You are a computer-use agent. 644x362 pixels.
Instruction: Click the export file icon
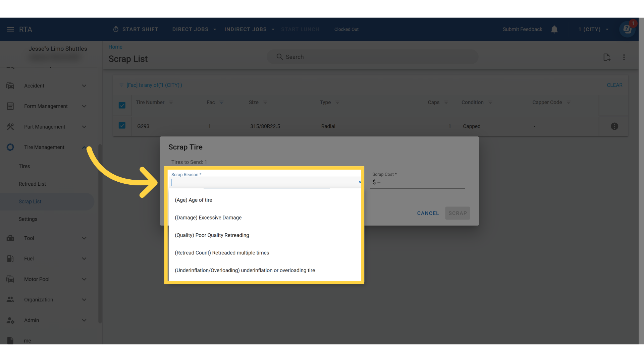[x=607, y=57]
